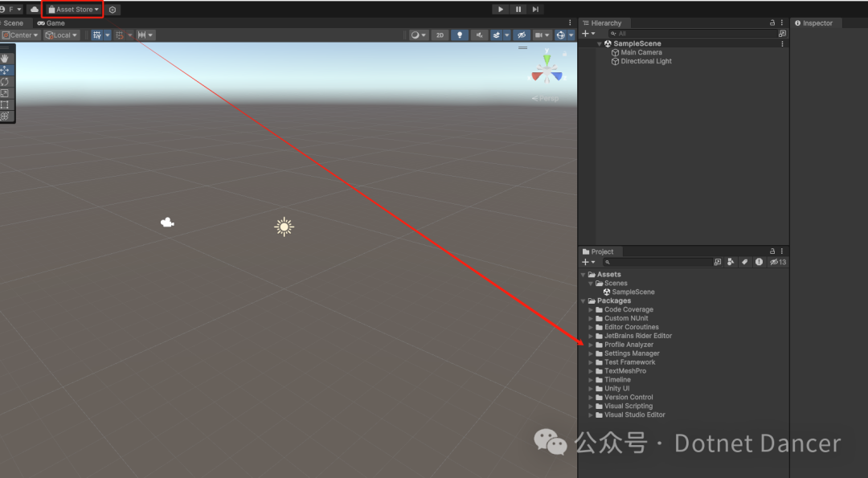This screenshot has width=868, height=478.
Task: Open the grid visibility options arrow
Action: pyautogui.click(x=108, y=35)
